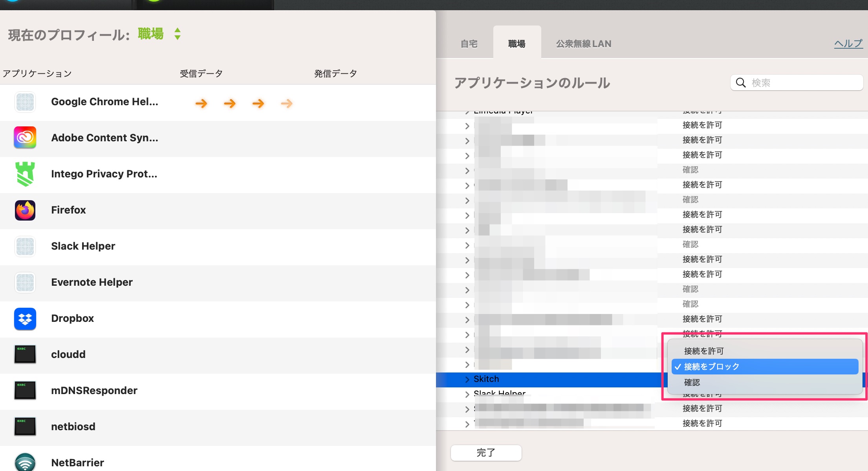
Task: Click the Dropbox application name
Action: (x=72, y=318)
